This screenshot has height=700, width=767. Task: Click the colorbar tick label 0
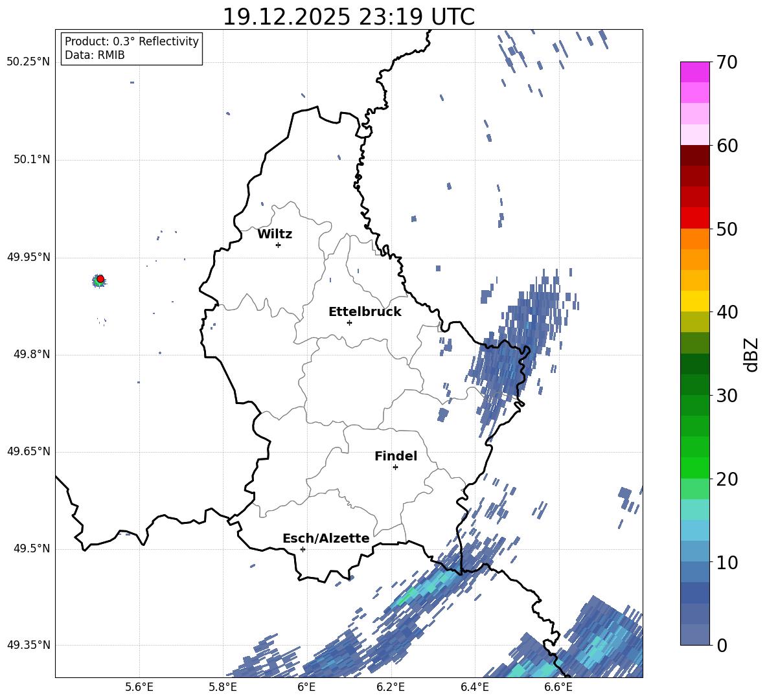pyautogui.click(x=722, y=645)
